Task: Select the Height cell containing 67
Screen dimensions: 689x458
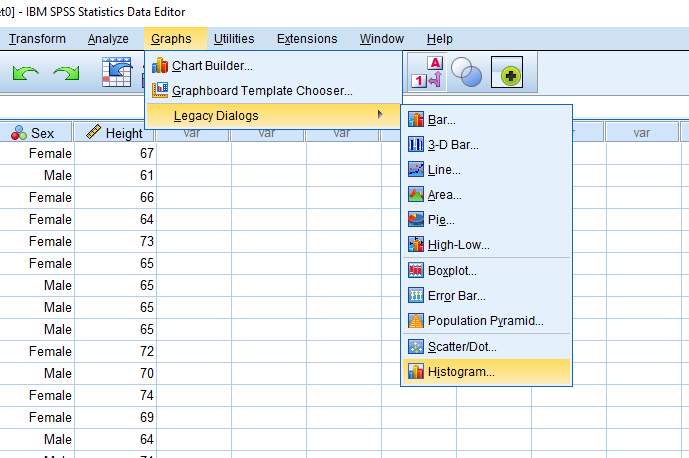Action: [x=116, y=153]
